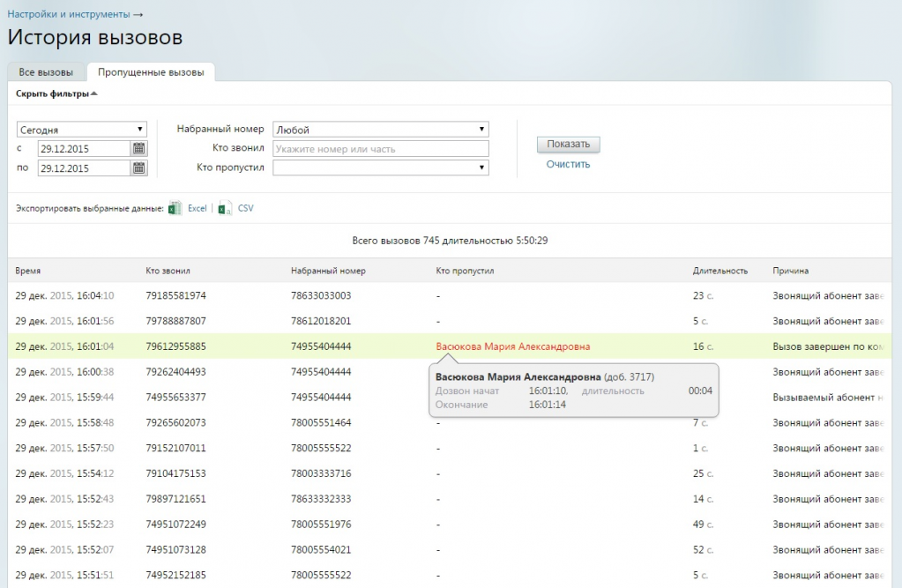The width and height of the screenshot is (902, 588).
Task: Open calendar picker for start date
Action: pos(139,149)
